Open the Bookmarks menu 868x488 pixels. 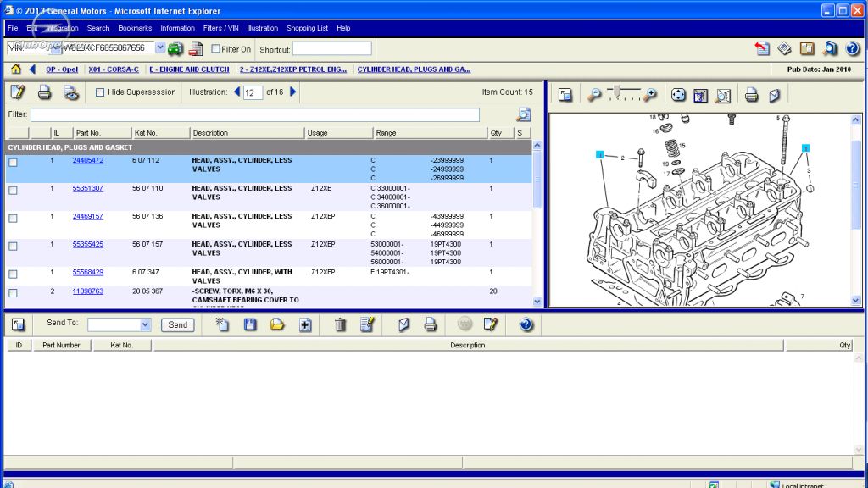click(x=135, y=28)
